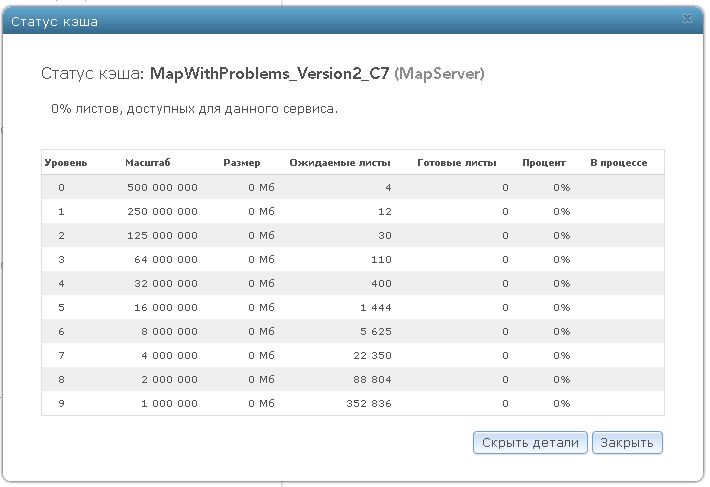Image resolution: width=710 pixels, height=487 pixels.
Task: Select scale value 1 000 000
Action: tap(169, 403)
